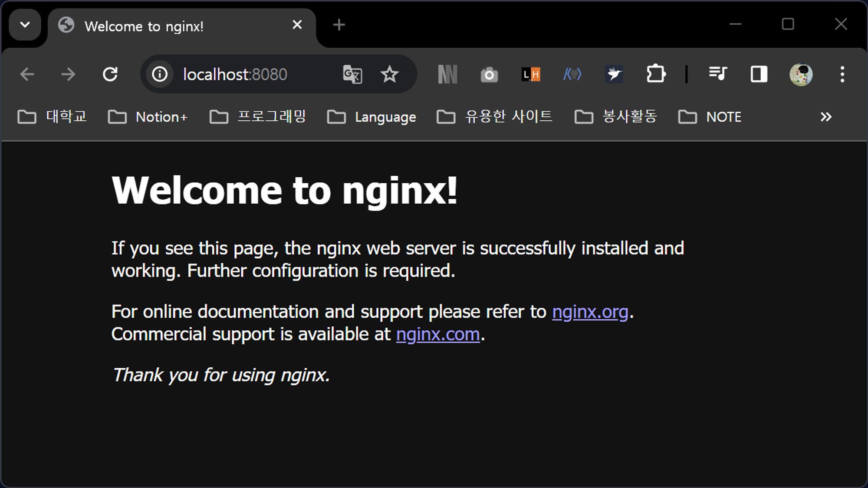Viewport: 868px width, 488px height.
Task: Open the hummingbird extension icon
Action: click(x=614, y=74)
